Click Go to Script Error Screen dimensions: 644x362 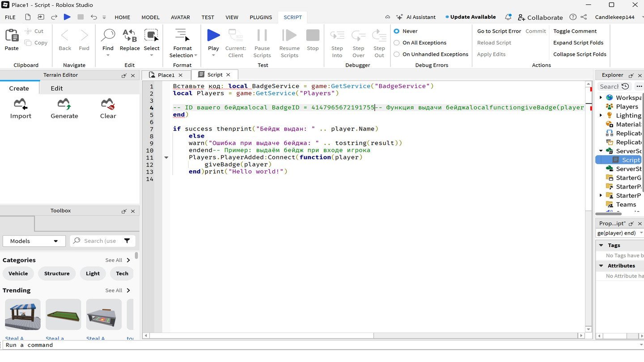(x=499, y=31)
